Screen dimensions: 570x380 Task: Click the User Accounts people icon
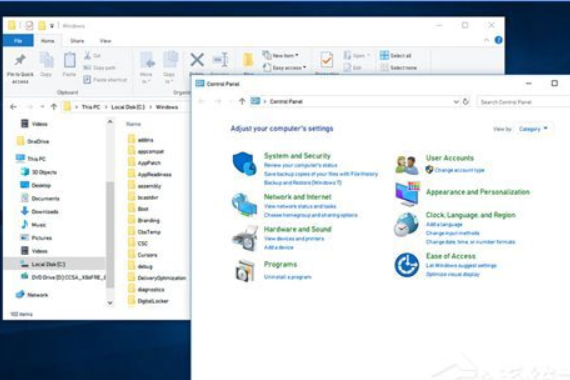(x=406, y=165)
